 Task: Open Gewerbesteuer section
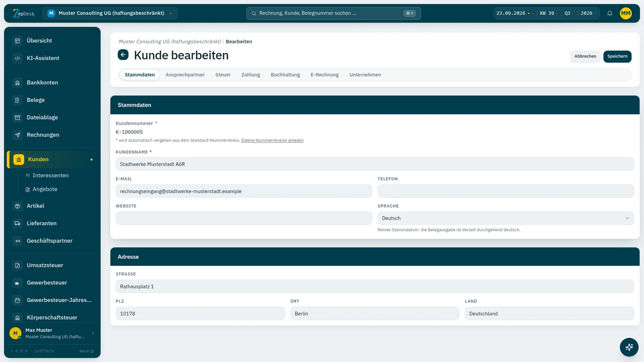pos(52,283)
